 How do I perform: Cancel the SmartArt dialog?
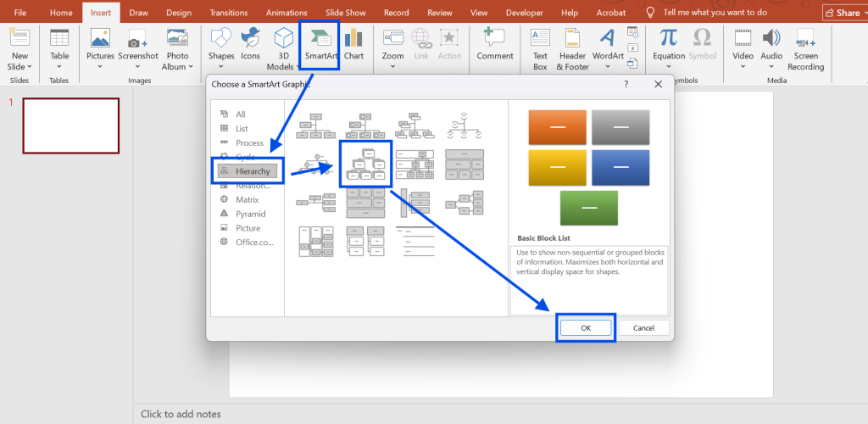[643, 327]
